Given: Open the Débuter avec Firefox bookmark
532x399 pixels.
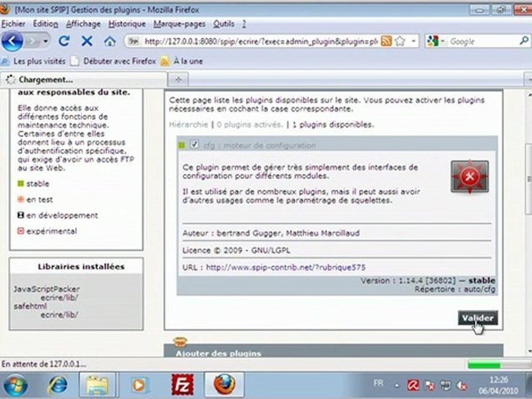Looking at the screenshot, I should coord(113,62).
